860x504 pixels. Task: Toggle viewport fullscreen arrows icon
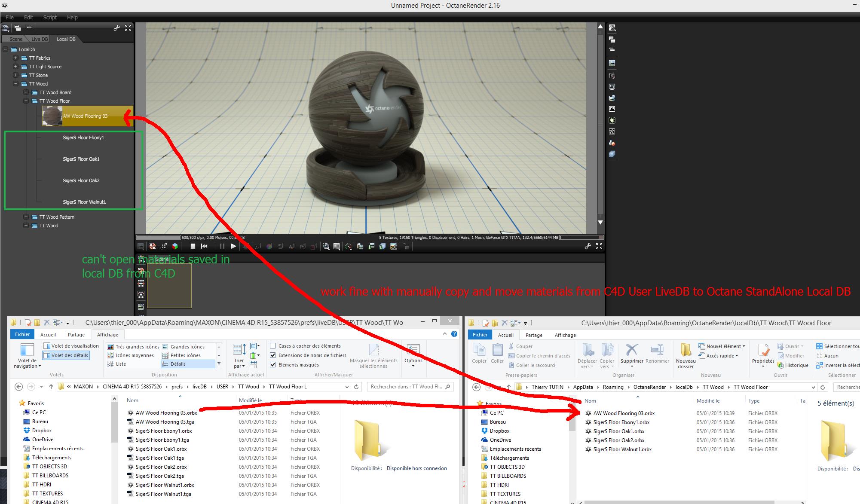(x=599, y=246)
